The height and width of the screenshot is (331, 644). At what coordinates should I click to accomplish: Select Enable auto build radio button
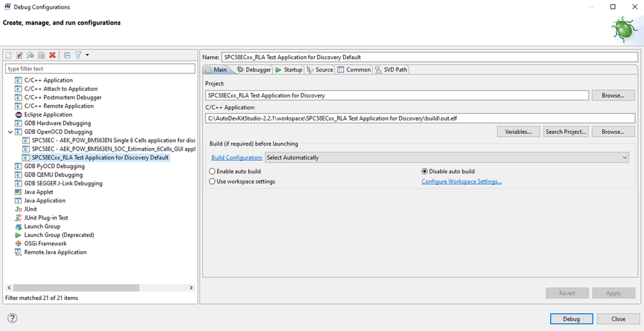(x=212, y=171)
